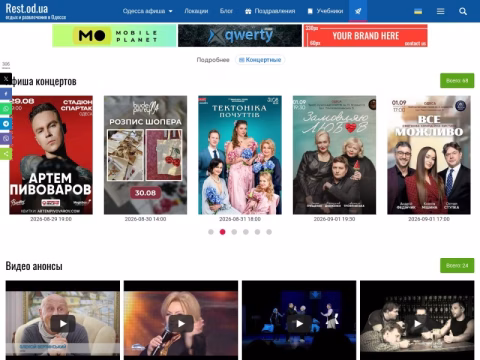Screen dimensions: 480x360
Task: Open the Все можливо poster
Action: tap(429, 155)
